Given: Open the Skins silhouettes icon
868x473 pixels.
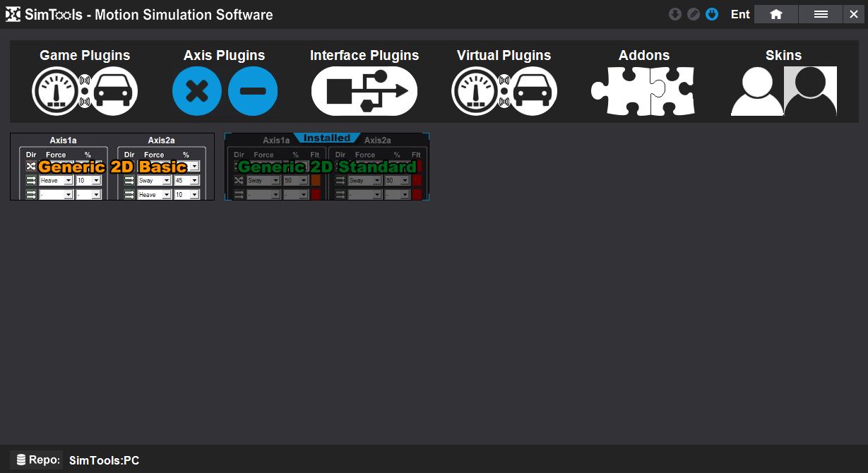Looking at the screenshot, I should tap(783, 91).
